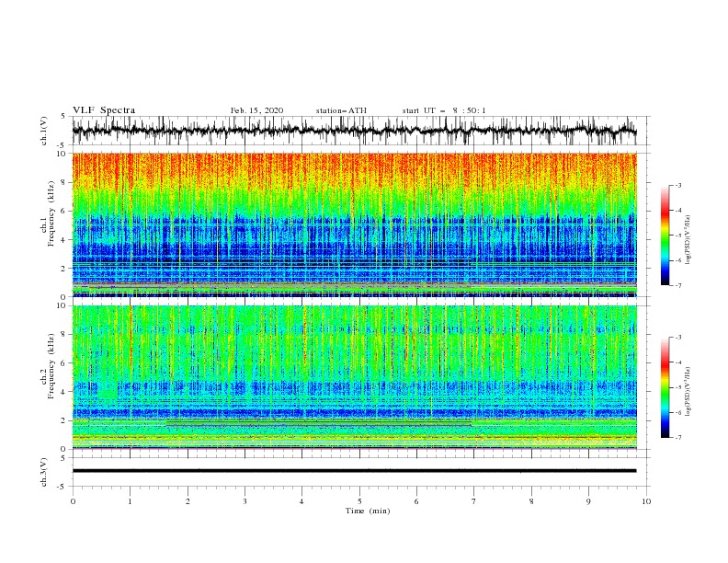728x563 pixels.
Task: Select the date "Feb. 15, 2020"
Action: [x=256, y=110]
